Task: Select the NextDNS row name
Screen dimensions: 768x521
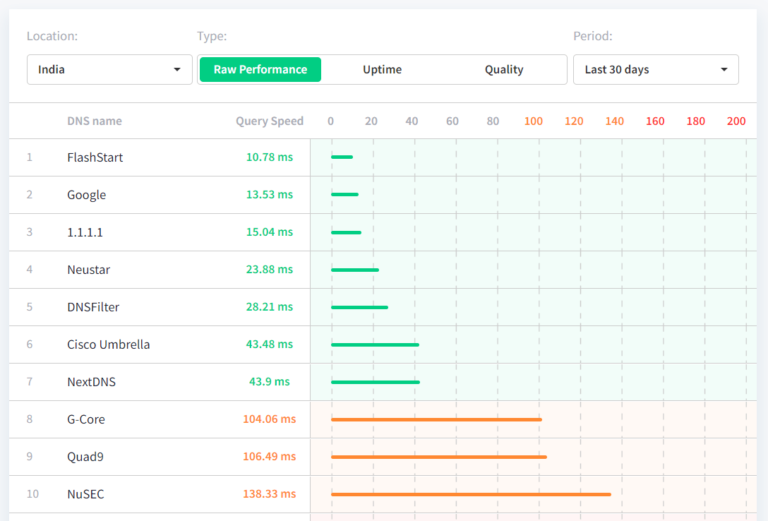Action: 91,382
